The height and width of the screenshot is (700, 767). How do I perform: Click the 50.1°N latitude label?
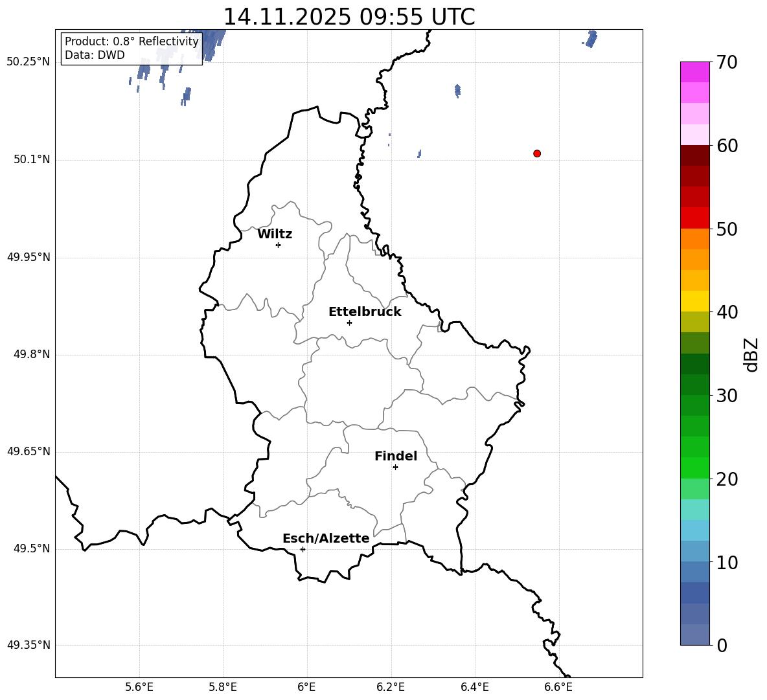pyautogui.click(x=32, y=159)
